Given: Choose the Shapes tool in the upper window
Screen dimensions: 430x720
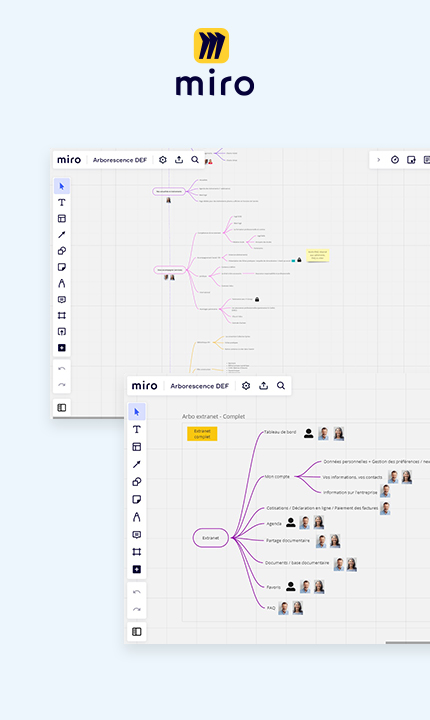Looking at the screenshot, I should (x=62, y=251).
